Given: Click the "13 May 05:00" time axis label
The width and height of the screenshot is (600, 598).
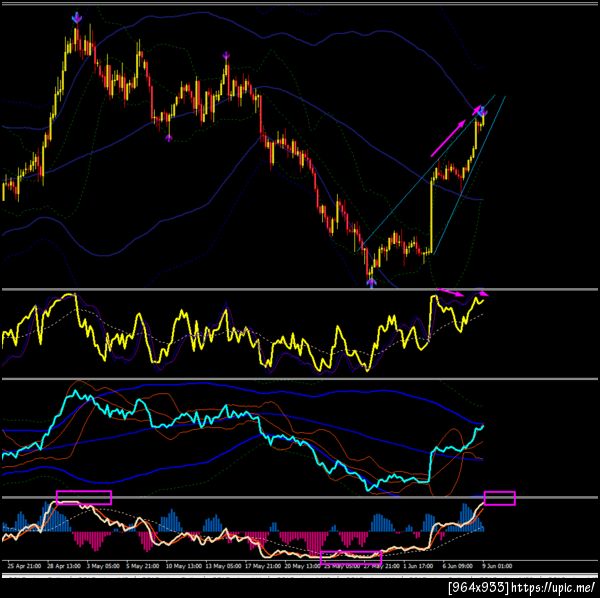Looking at the screenshot, I should (223, 566).
